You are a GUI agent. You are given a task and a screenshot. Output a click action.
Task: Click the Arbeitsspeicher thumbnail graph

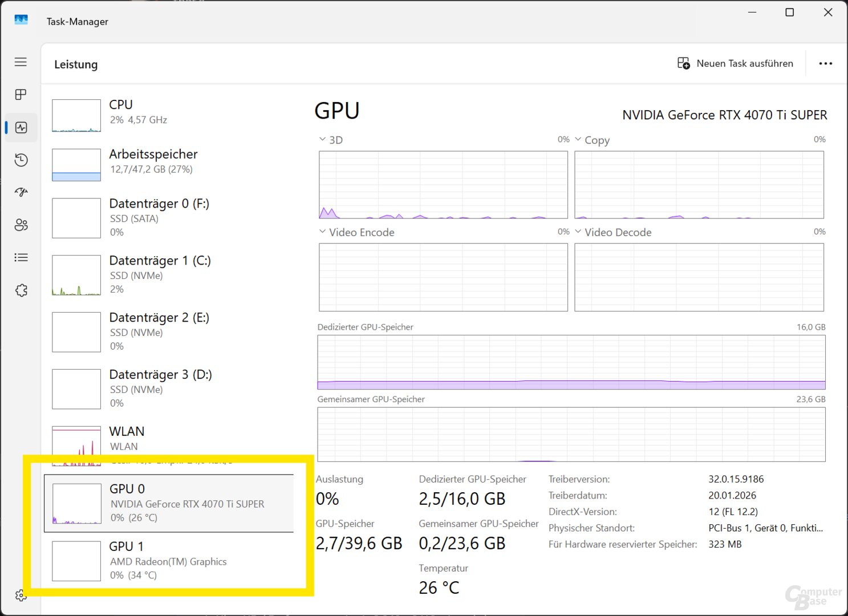coord(76,165)
